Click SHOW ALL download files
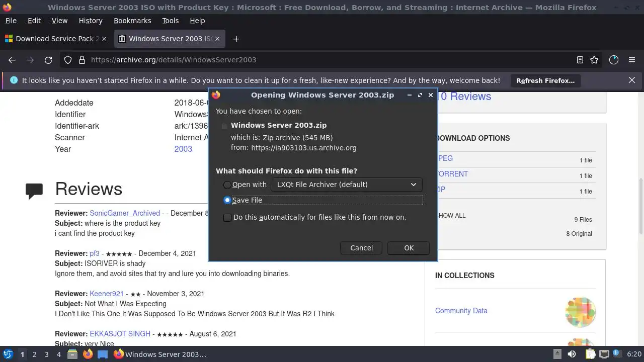This screenshot has height=362, width=644. (451, 216)
